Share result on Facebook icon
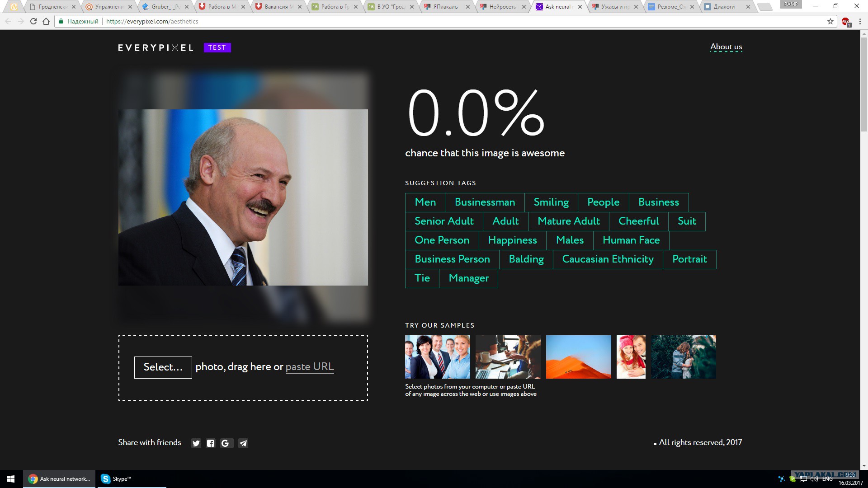 (x=211, y=443)
